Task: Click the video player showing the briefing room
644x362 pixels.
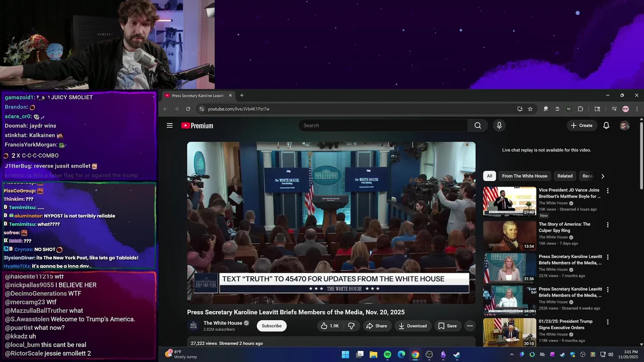Action: click(331, 223)
